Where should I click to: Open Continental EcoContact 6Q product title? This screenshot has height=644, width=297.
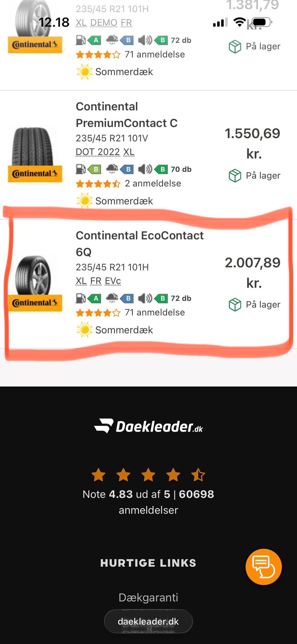point(140,244)
